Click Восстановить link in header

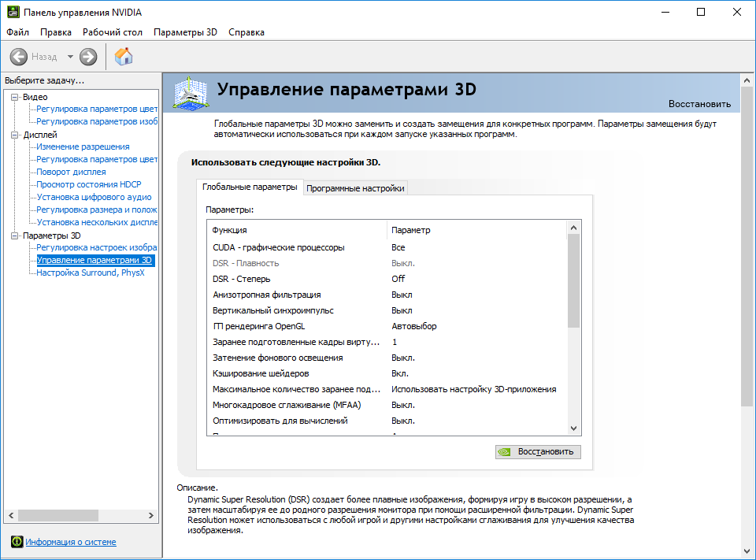coord(699,104)
